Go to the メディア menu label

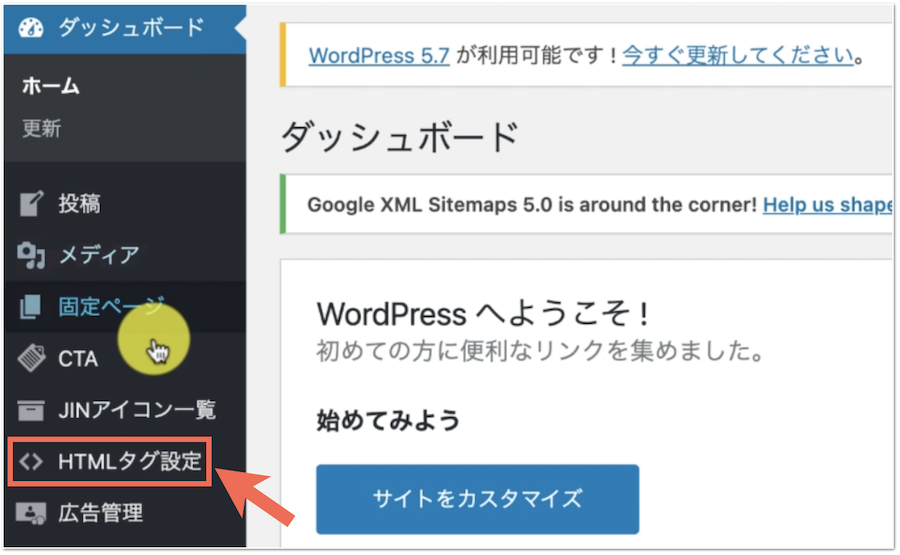[98, 256]
